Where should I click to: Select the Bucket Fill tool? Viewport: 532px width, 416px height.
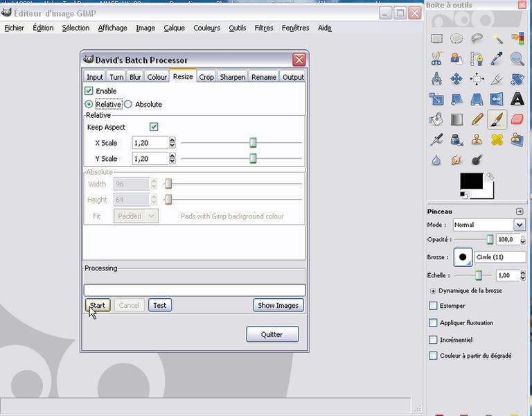pos(436,119)
